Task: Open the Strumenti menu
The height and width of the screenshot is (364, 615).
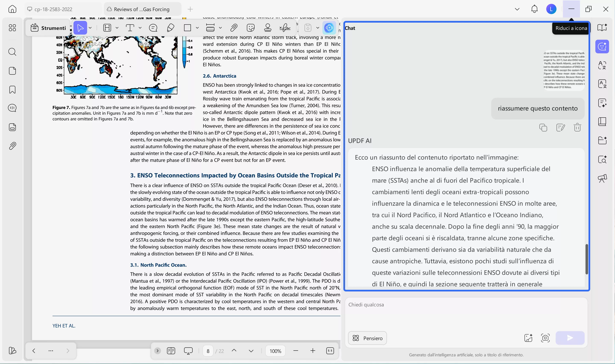Action: [x=48, y=28]
